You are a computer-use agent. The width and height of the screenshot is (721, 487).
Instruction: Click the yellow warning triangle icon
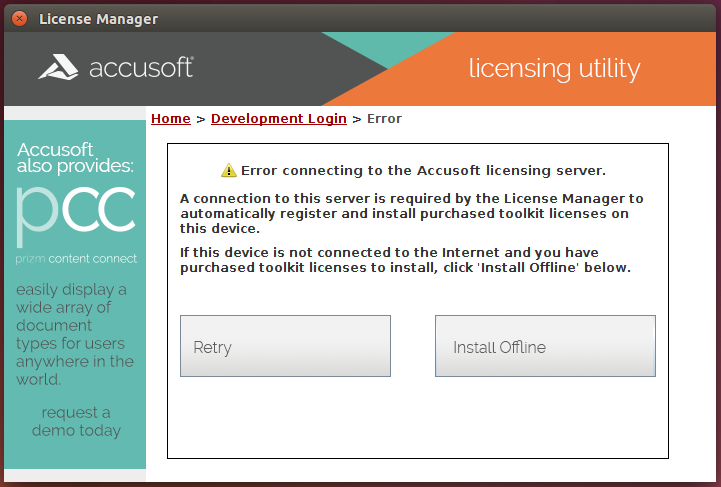click(x=229, y=171)
